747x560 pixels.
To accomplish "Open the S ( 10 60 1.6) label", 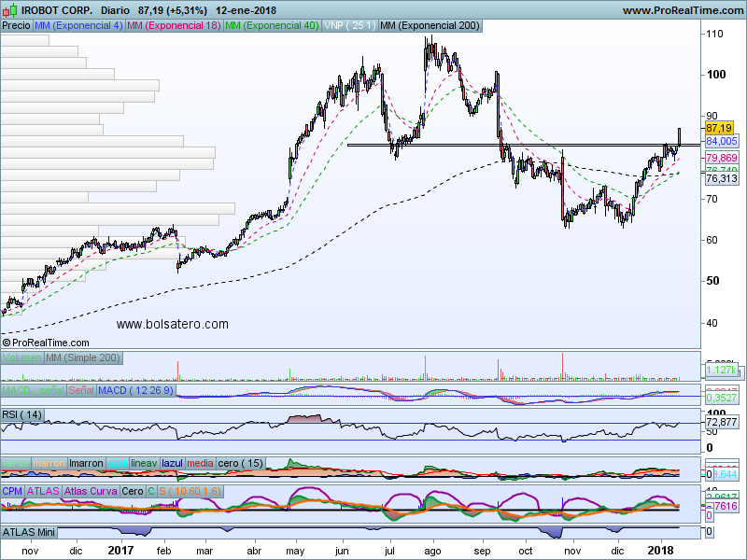I will tap(190, 491).
